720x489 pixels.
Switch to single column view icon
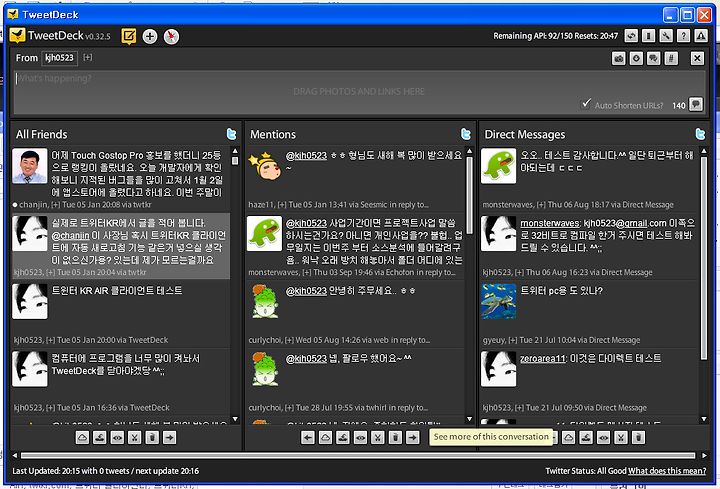(649, 36)
